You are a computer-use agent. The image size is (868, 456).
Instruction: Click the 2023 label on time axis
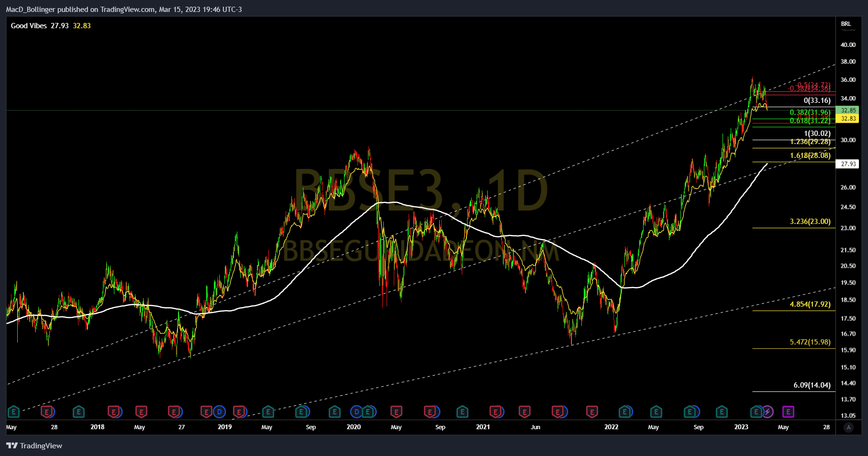(741, 427)
